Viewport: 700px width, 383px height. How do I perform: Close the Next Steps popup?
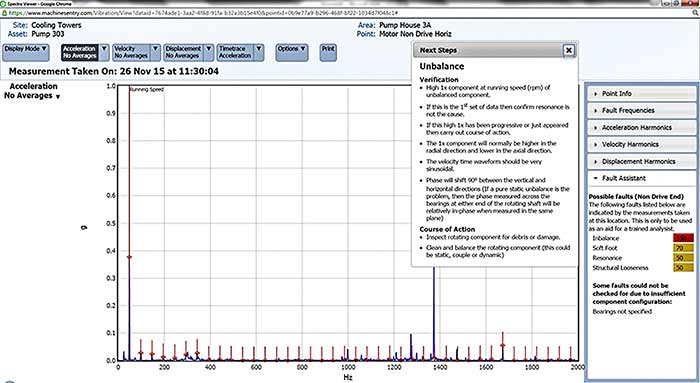[x=569, y=50]
